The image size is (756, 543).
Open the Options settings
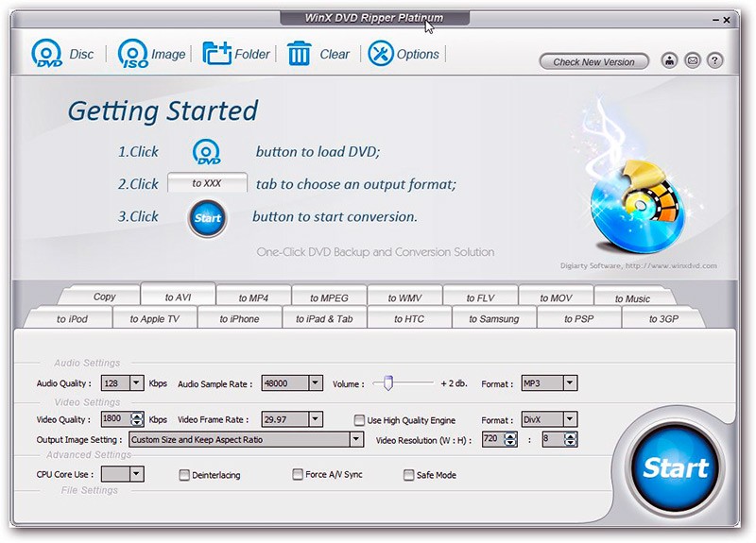[404, 54]
